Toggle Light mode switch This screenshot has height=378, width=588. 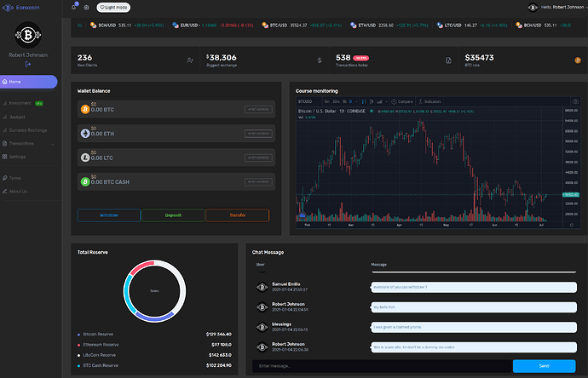113,8
